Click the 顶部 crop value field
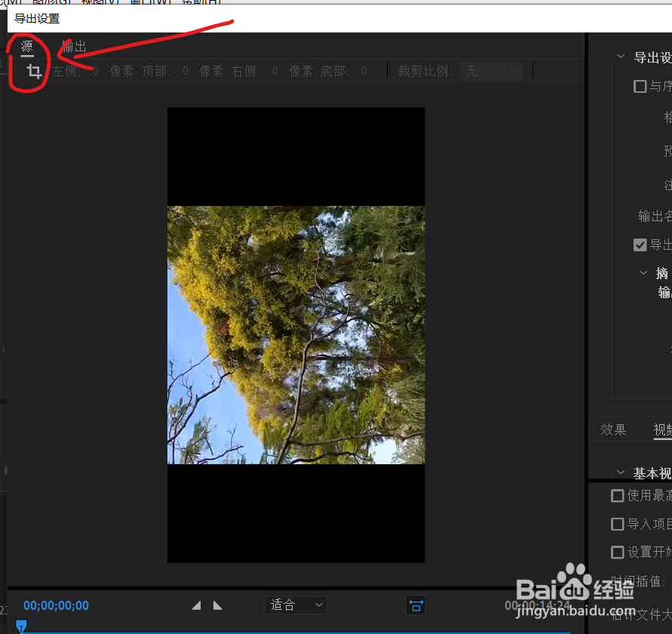This screenshot has width=672, height=634. [185, 71]
